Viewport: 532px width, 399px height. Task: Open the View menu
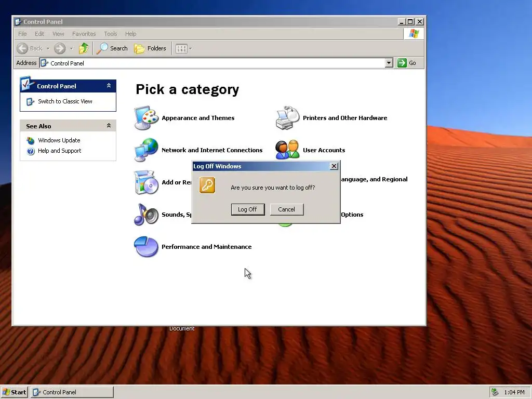tap(58, 34)
